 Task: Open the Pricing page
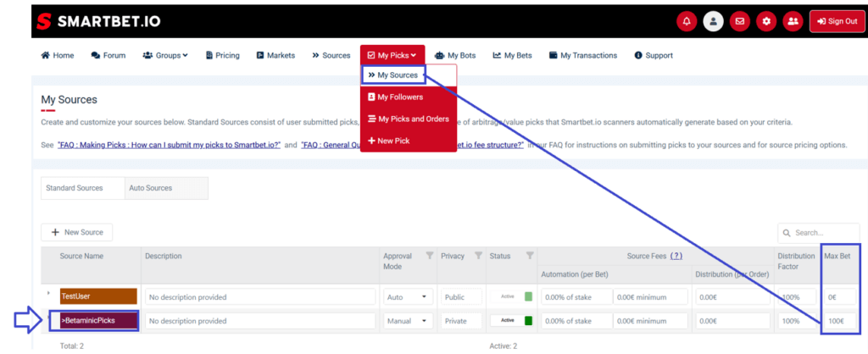[223, 55]
